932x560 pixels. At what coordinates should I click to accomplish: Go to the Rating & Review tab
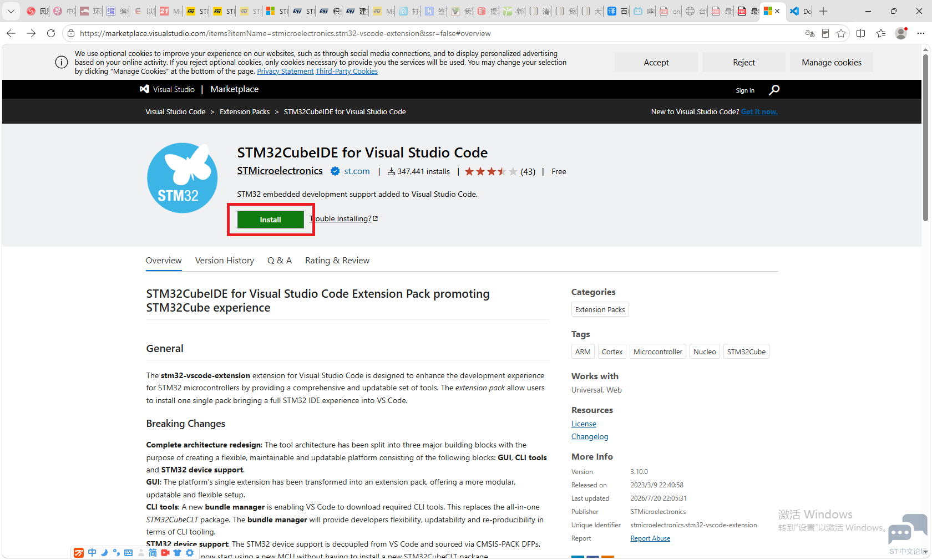[x=337, y=261]
